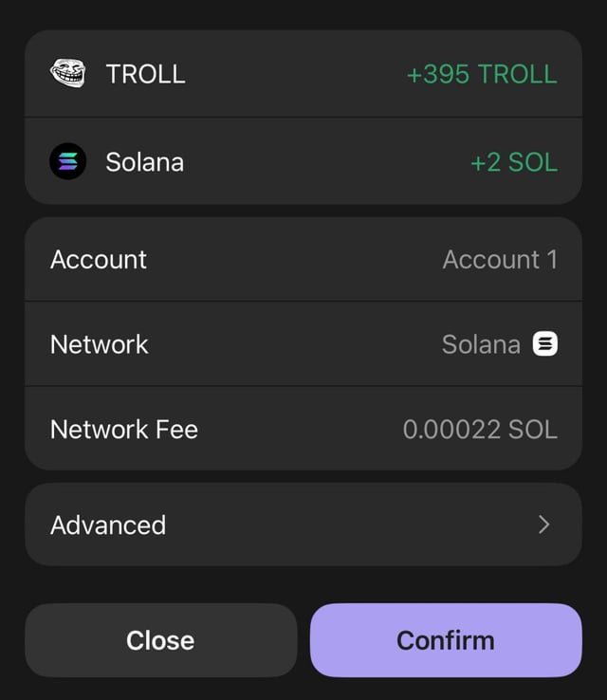607x700 pixels.
Task: Click the Solana token logo icon
Action: coord(67,161)
